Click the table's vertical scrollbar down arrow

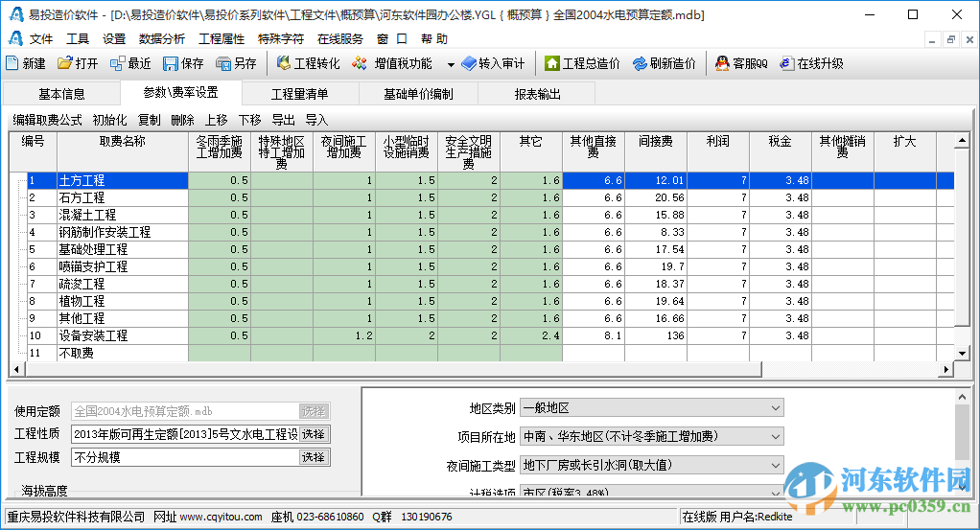963,354
